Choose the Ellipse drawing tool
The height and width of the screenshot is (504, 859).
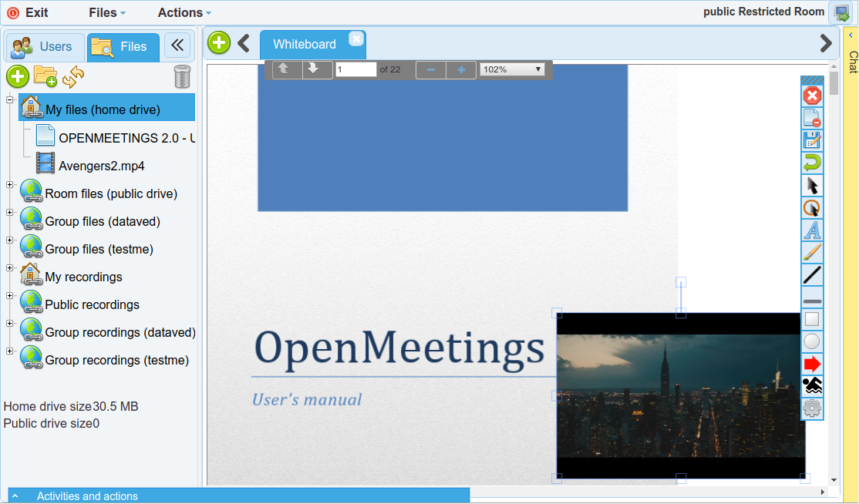click(x=812, y=341)
